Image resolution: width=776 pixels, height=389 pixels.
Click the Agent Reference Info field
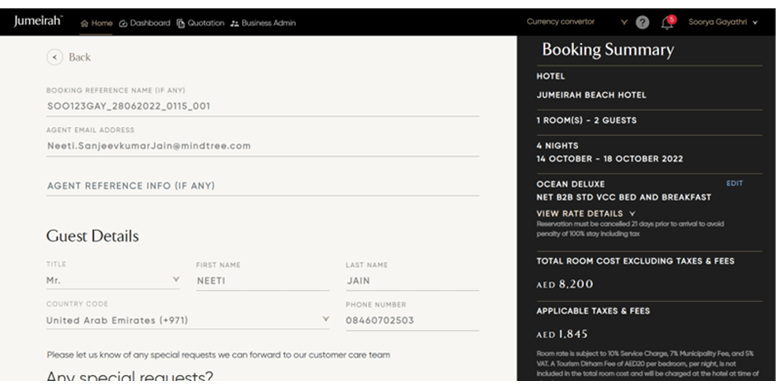(x=263, y=186)
